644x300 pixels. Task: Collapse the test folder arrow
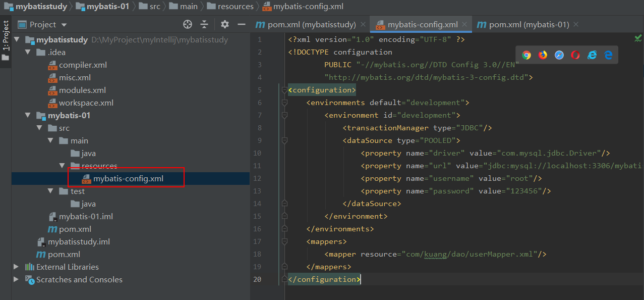tap(50, 191)
